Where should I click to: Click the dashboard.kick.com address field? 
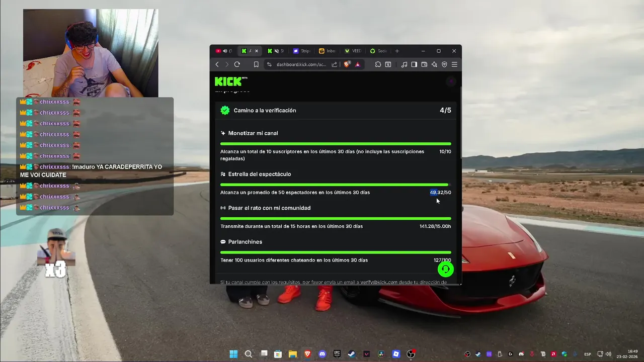[x=301, y=64]
